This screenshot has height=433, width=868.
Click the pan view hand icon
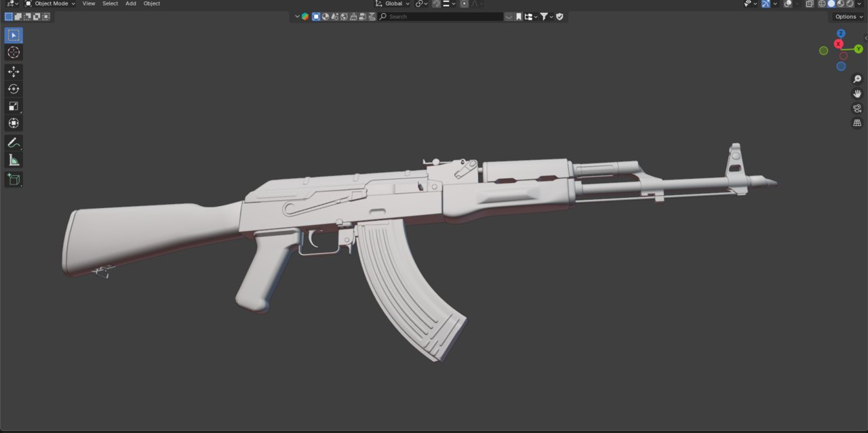(x=857, y=94)
